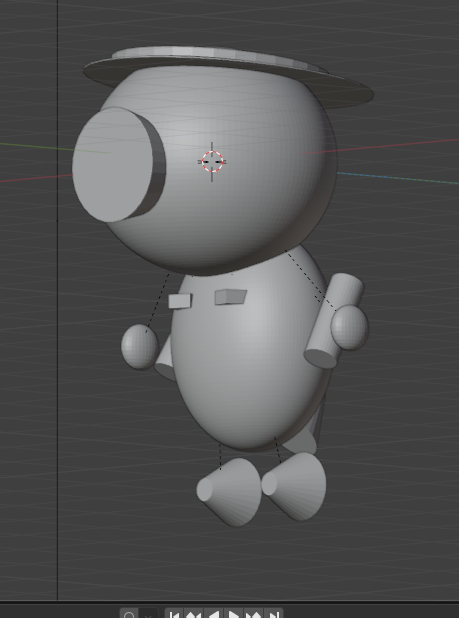Select the cylinder nose on the head
459x618 pixels.
click(118, 164)
